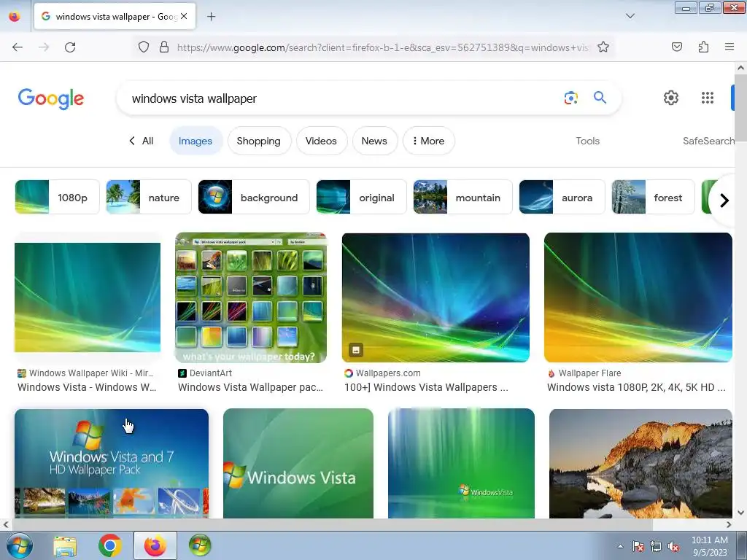747x560 pixels.
Task: Open Action Center flag icon
Action: pyautogui.click(x=638, y=546)
